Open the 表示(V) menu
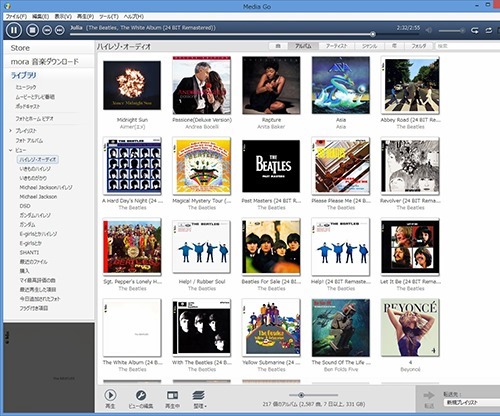Viewport: 500px width, 416px height. pos(63,16)
